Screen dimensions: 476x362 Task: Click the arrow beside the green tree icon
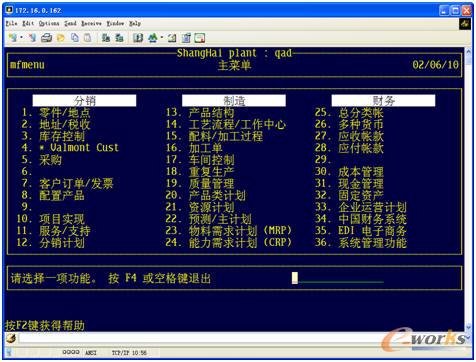point(162,38)
